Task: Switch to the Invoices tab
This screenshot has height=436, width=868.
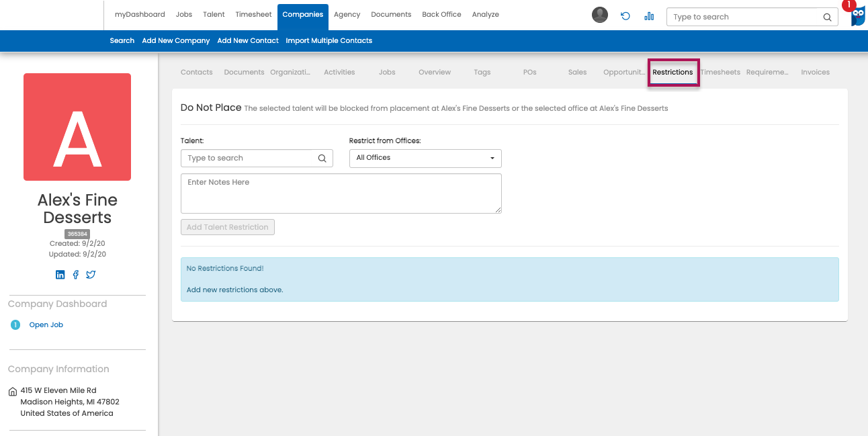Action: point(816,73)
